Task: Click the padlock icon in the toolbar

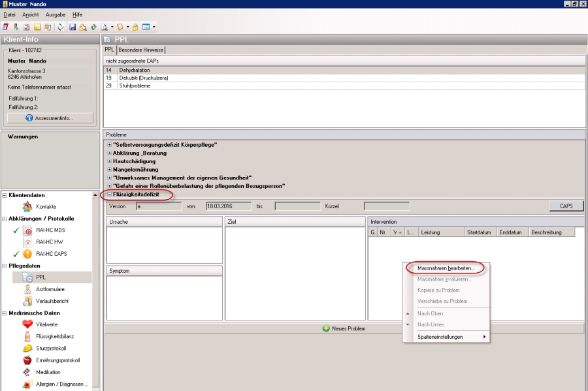Action: tap(135, 27)
